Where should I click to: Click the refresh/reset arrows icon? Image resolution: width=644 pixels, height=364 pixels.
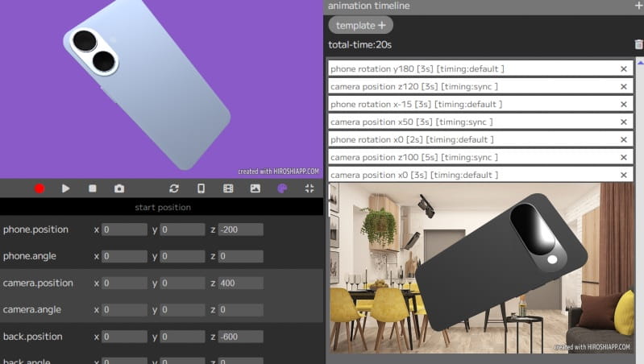[x=174, y=188]
